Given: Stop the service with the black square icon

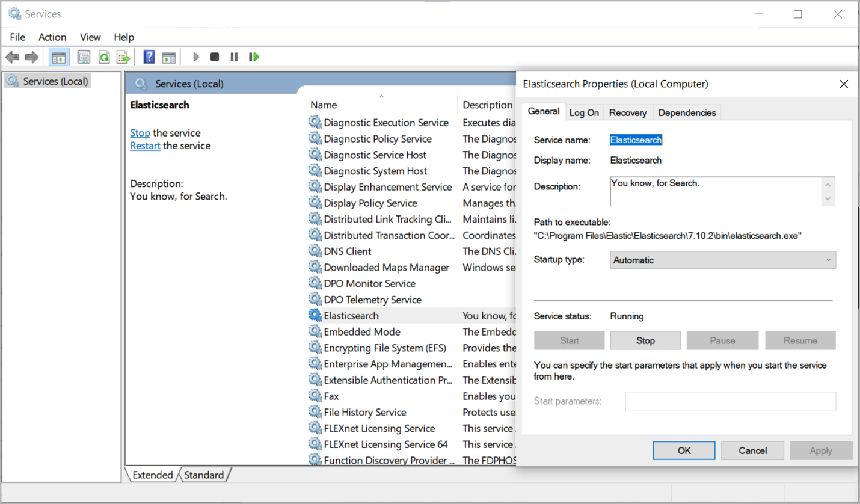Looking at the screenshot, I should [x=215, y=57].
